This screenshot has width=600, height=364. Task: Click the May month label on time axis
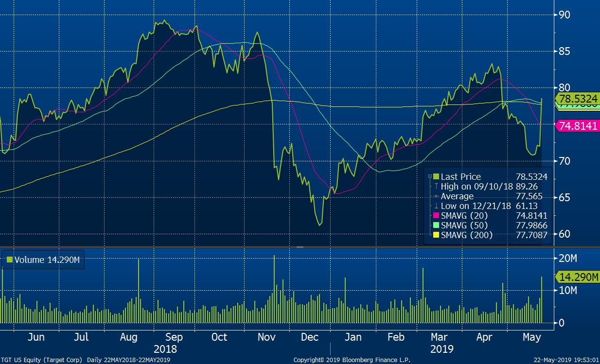click(x=531, y=337)
